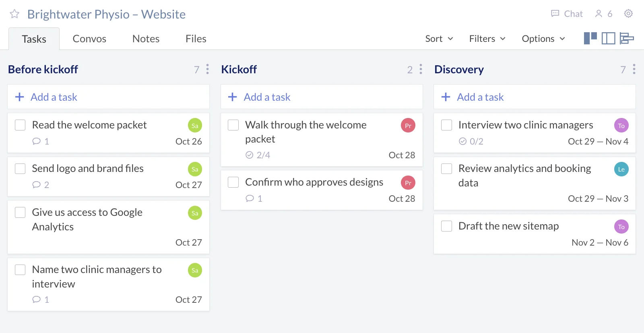This screenshot has width=644, height=333.
Task: Open comments on Send logo and brand files
Action: pyautogui.click(x=41, y=185)
